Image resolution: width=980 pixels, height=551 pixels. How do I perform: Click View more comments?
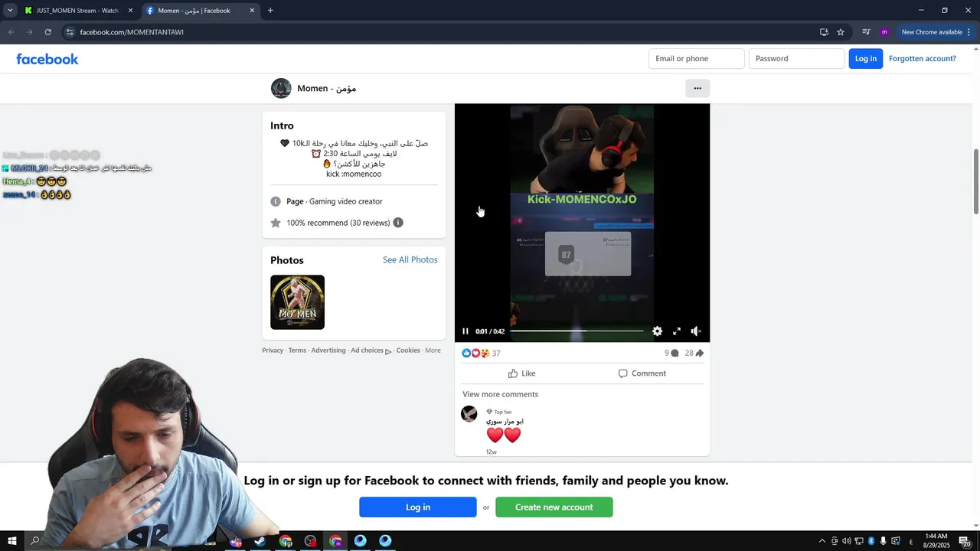point(500,394)
